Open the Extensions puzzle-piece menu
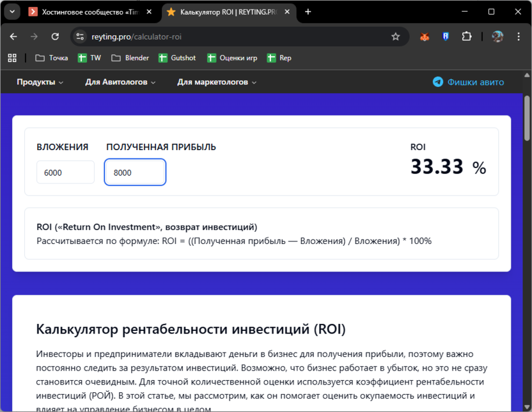Screen dimensions: 532x412 coord(466,36)
